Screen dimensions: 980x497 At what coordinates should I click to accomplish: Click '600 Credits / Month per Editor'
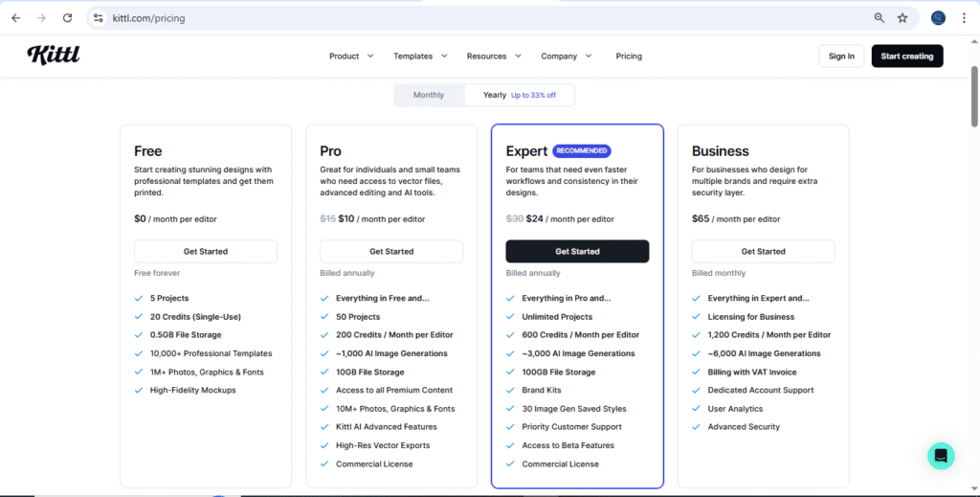pyautogui.click(x=581, y=335)
